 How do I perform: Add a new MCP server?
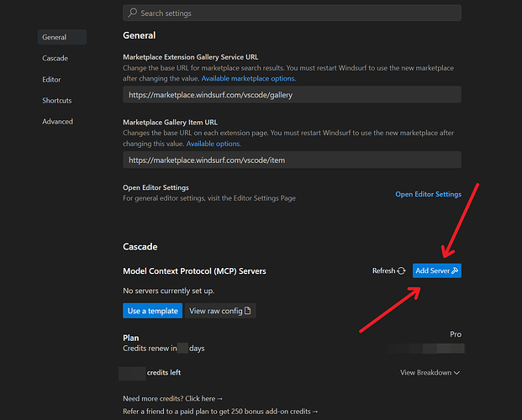click(x=437, y=270)
